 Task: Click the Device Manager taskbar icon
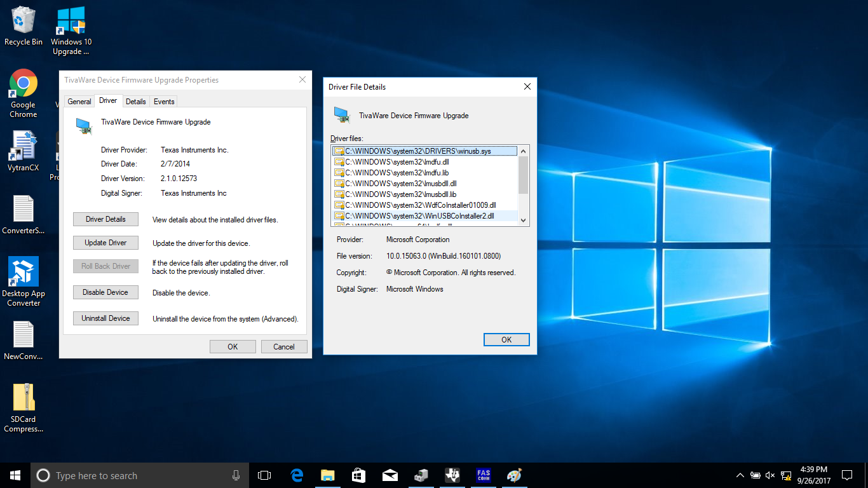coord(421,475)
